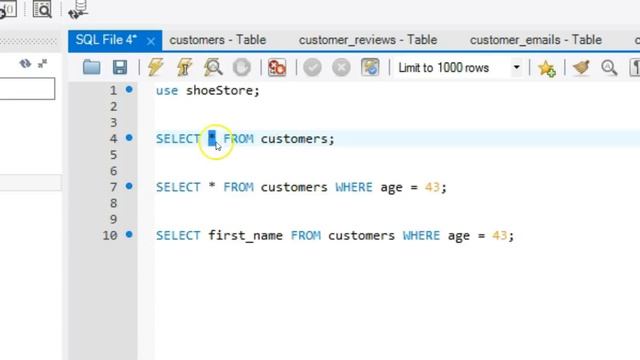Image resolution: width=640 pixels, height=360 pixels.
Task: Open customer_reviews - Table tab
Action: [368, 40]
